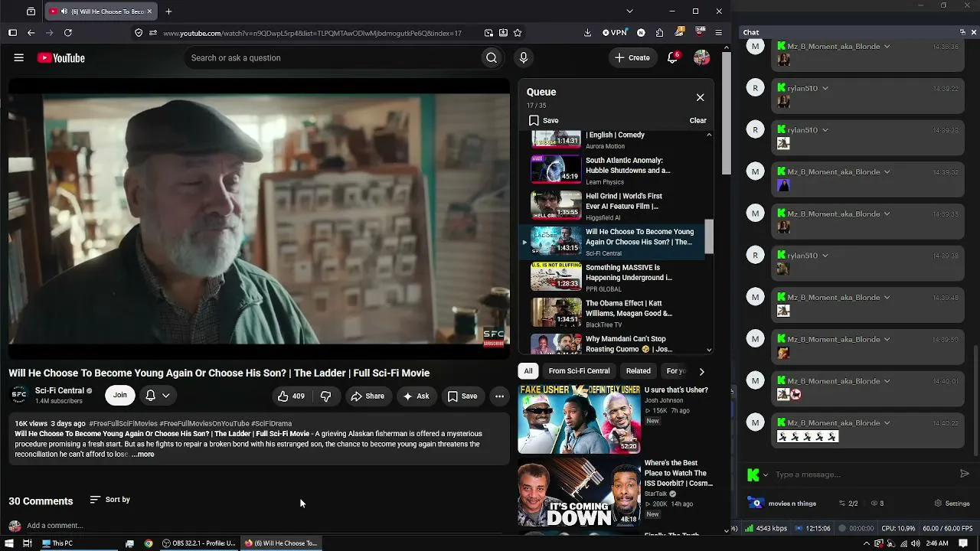Open more actions menu for the video

point(499,396)
